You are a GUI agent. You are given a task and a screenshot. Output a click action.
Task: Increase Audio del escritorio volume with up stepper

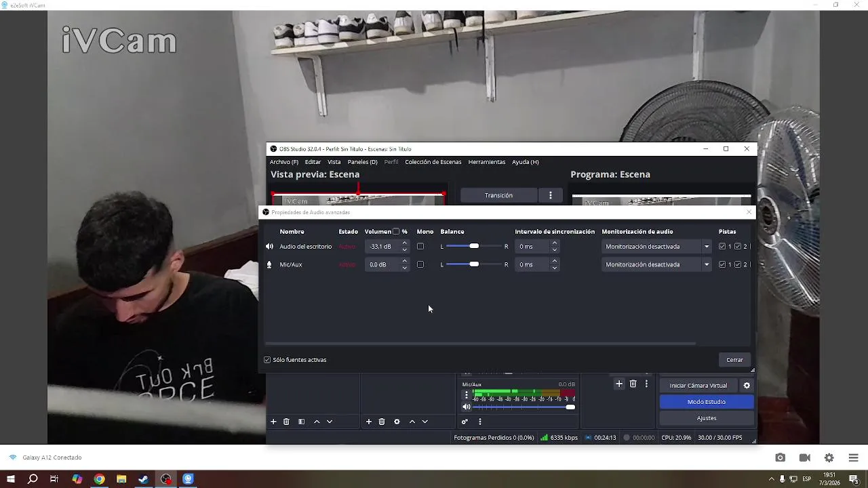[x=405, y=243]
